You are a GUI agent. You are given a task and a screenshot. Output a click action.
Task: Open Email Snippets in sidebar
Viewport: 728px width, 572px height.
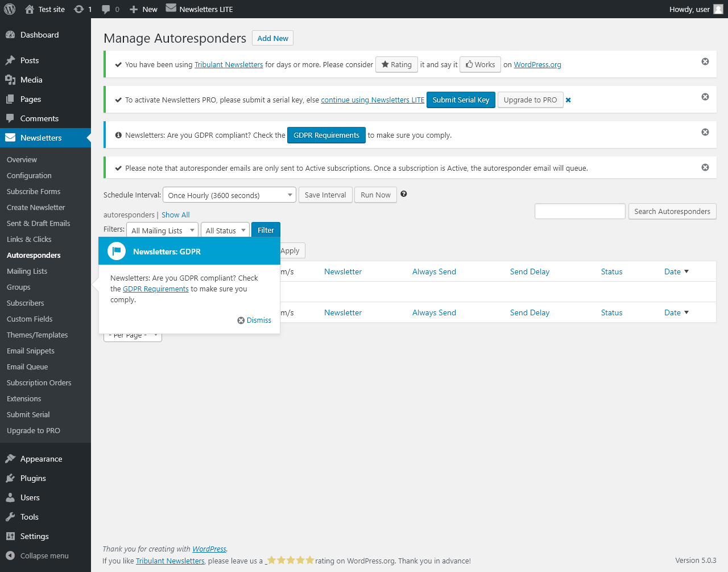[x=31, y=351]
